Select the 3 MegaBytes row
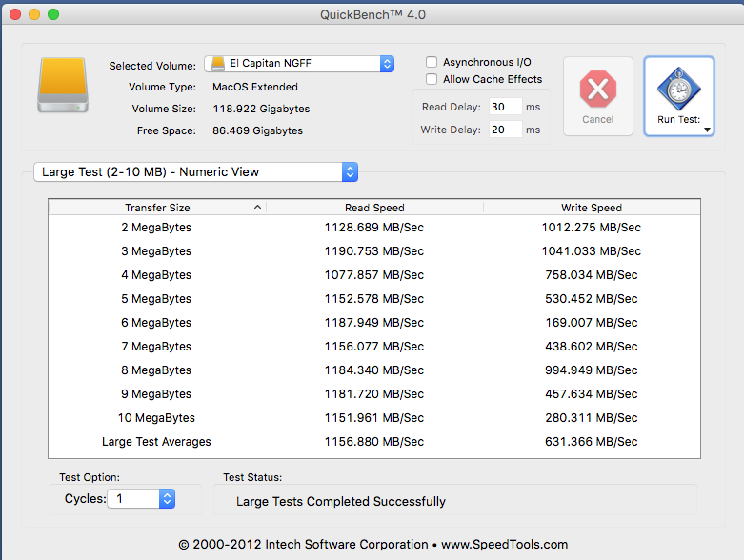Screen dimensions: 744x560 [373, 251]
